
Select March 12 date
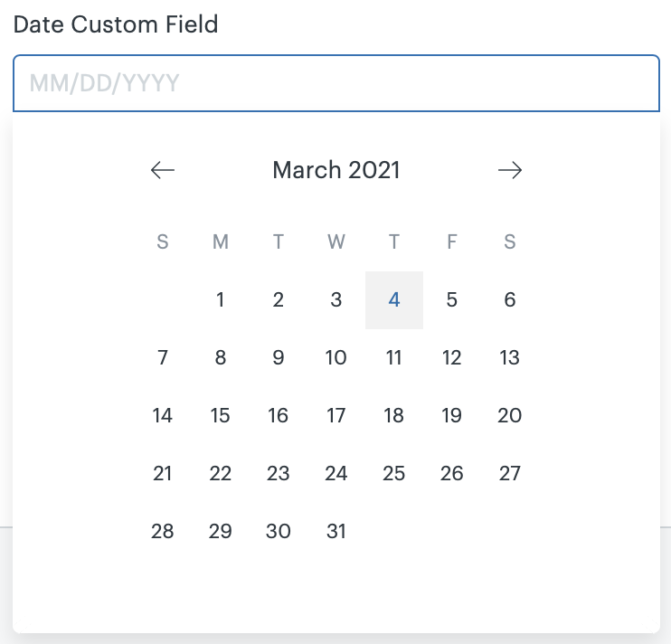tap(452, 358)
